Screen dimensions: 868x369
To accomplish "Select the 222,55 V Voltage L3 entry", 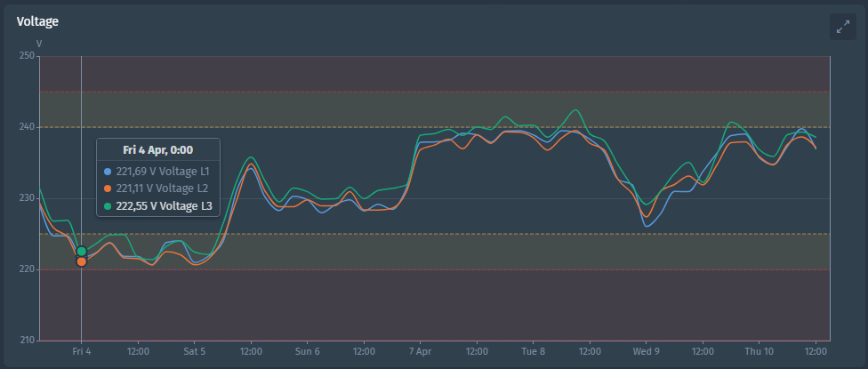I will [162, 205].
